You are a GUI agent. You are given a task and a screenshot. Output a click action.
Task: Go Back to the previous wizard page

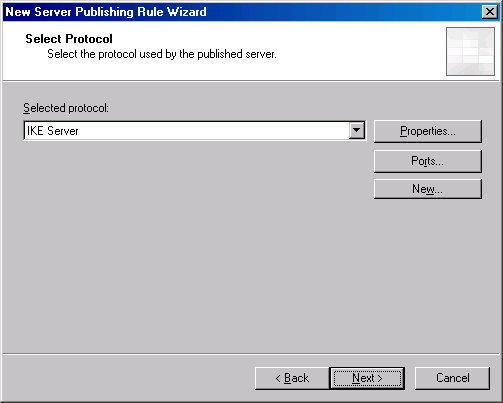pos(292,378)
